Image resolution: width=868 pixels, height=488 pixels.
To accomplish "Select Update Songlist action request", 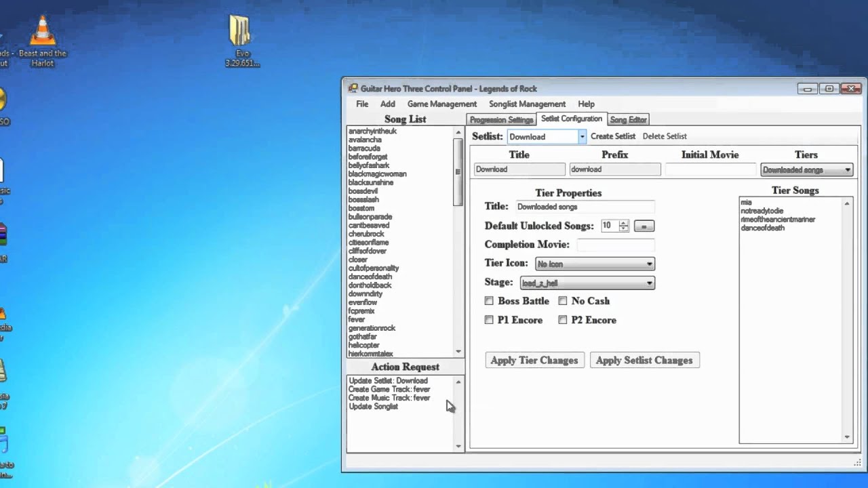I will [373, 407].
